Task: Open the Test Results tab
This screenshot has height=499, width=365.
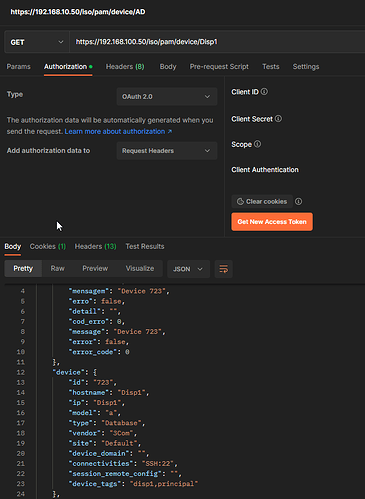Action: pos(145,246)
